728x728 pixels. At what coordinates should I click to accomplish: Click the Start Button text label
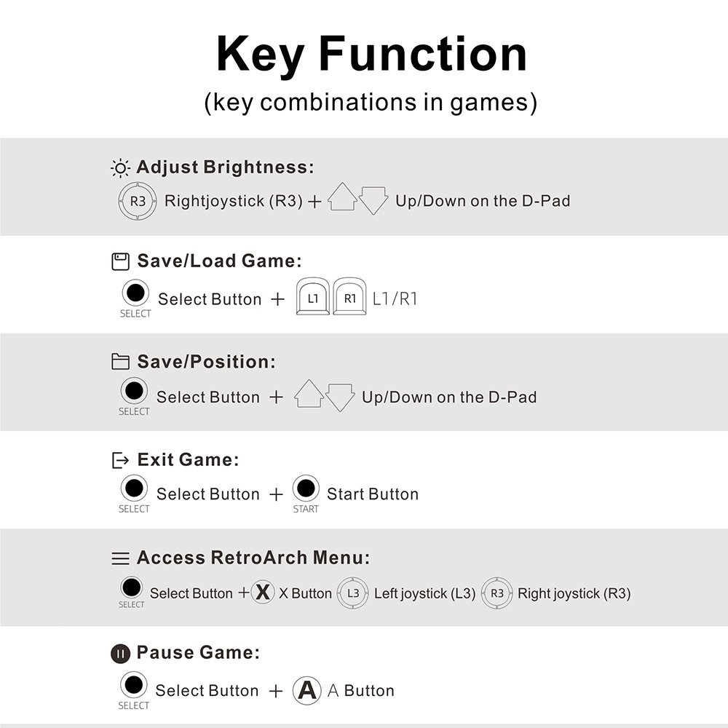click(373, 494)
